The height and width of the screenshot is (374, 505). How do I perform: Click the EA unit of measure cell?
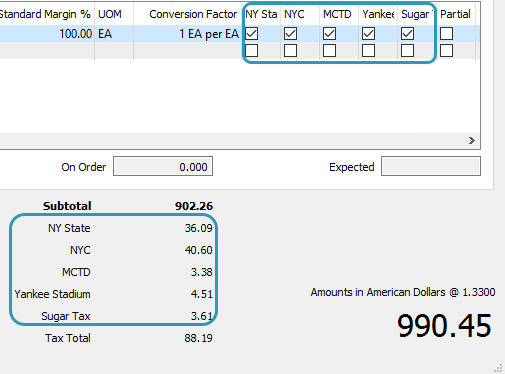click(114, 34)
